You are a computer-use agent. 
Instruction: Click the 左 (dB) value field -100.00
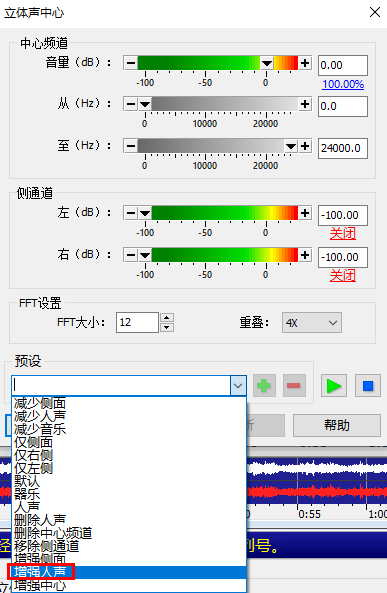point(343,215)
